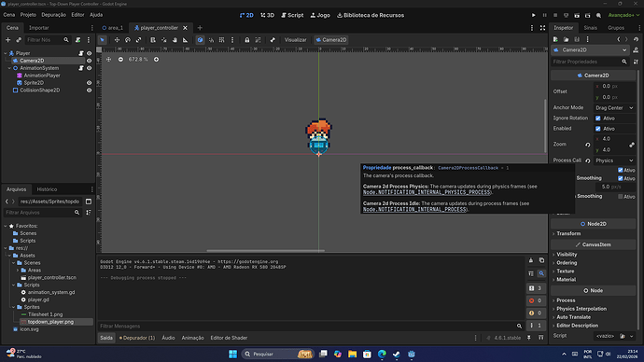Toggle visibility of Player node
The width and height of the screenshot is (644, 362).
89,53
